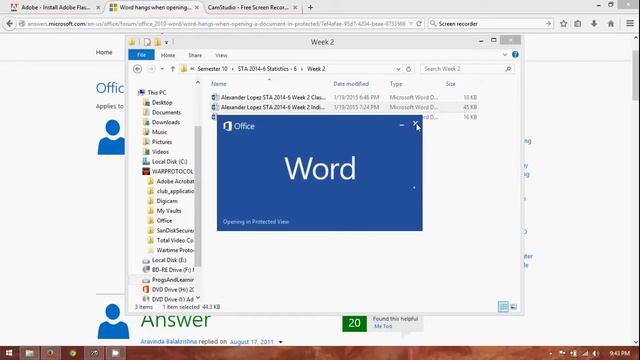
Task: Open File Explorer from taskbar
Action: (x=29, y=353)
